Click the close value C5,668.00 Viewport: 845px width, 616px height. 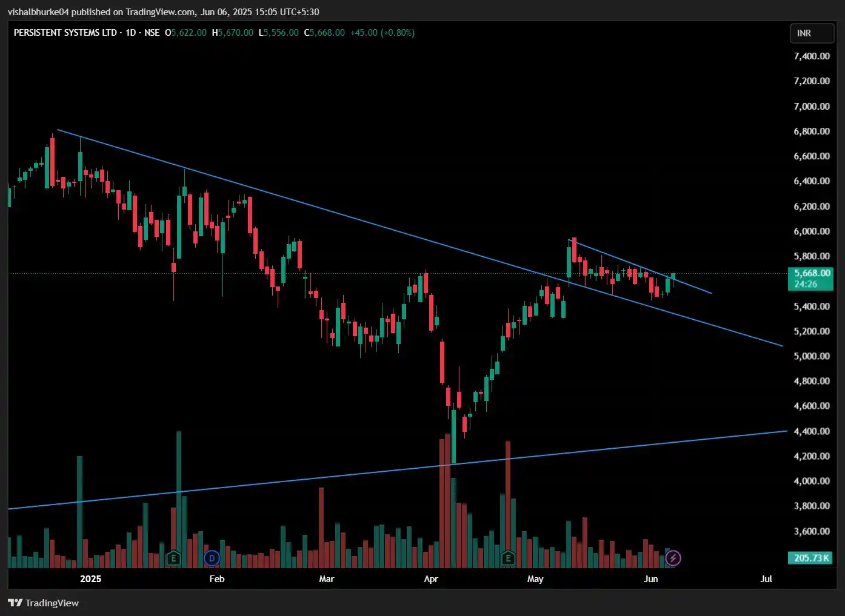[324, 33]
